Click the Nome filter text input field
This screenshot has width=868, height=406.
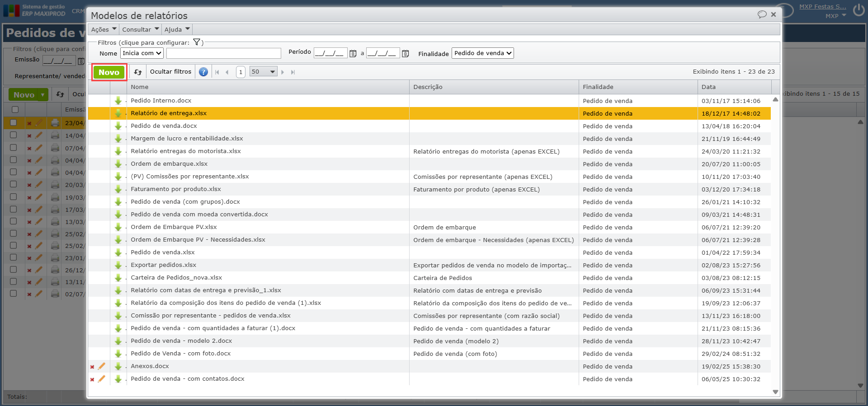coord(223,53)
